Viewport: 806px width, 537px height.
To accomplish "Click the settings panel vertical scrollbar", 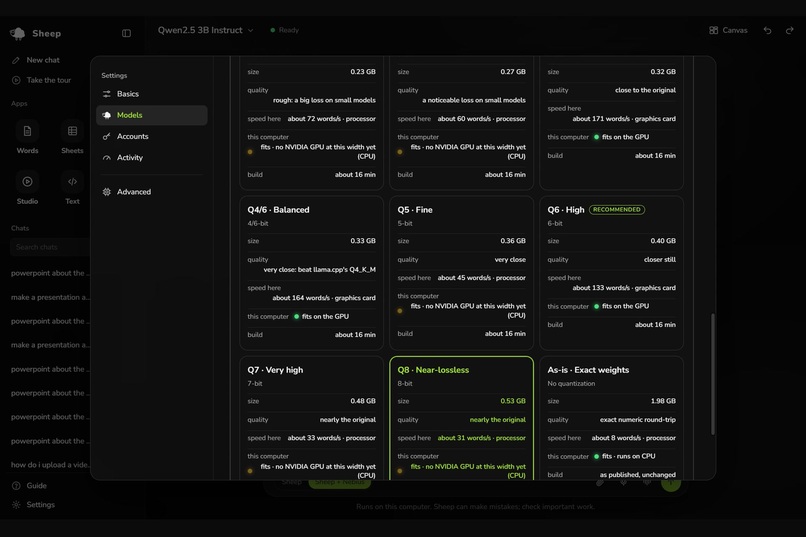I will pos(712,374).
